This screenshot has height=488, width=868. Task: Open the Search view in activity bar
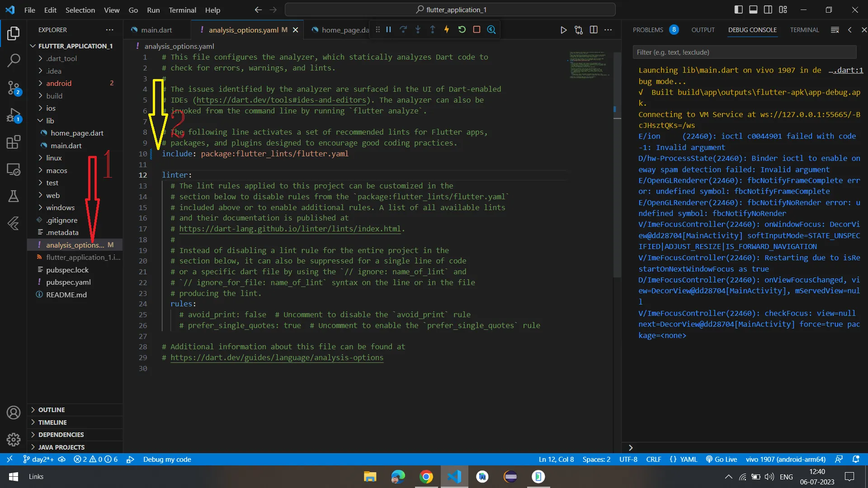[x=14, y=60]
